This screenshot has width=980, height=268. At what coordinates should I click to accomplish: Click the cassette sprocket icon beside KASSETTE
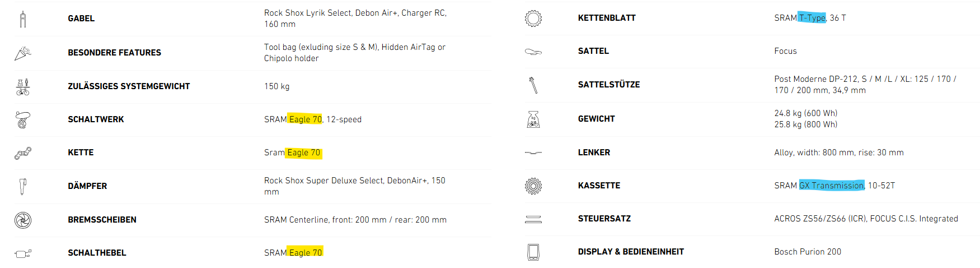point(533,186)
